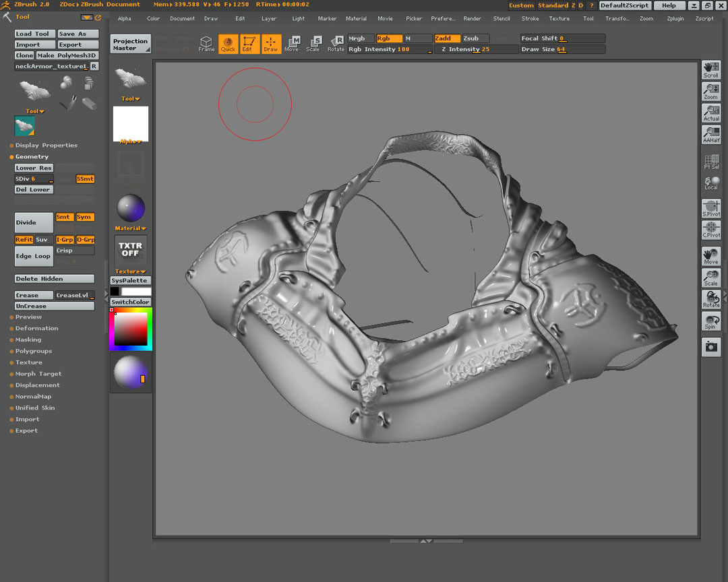Click the Scale tool icon in top toolbar

click(x=313, y=44)
